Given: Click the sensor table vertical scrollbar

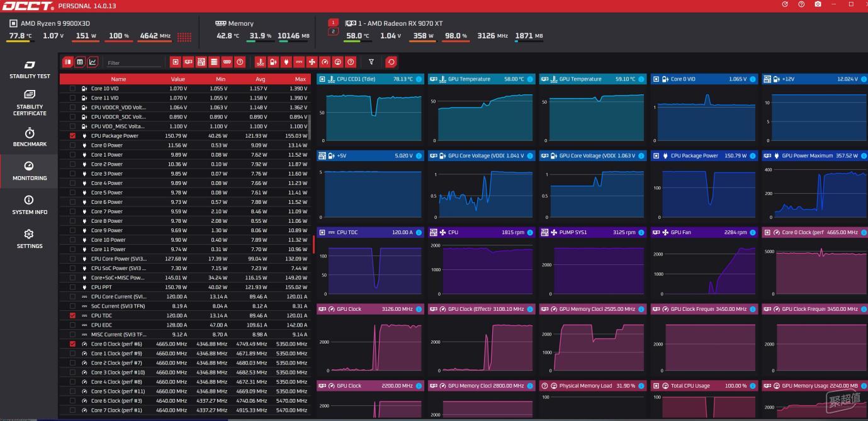Looking at the screenshot, I should coord(309,126).
